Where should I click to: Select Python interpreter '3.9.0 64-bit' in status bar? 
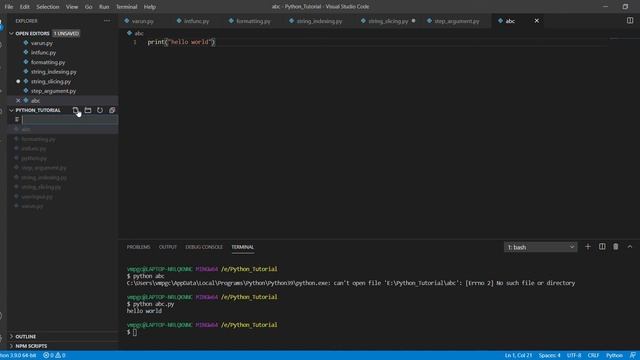coord(18,356)
